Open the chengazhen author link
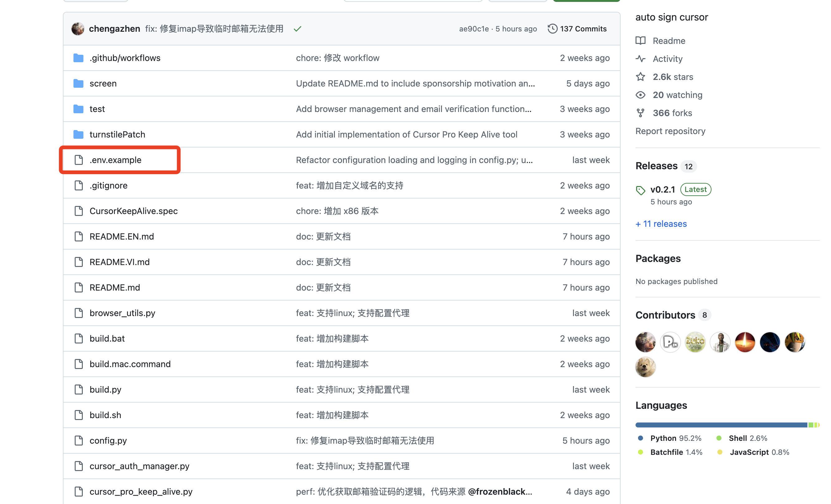The height and width of the screenshot is (504, 831). tap(114, 29)
